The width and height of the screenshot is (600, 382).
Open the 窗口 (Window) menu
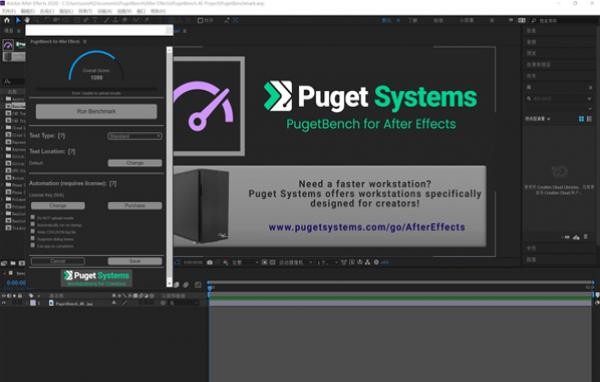coord(141,11)
